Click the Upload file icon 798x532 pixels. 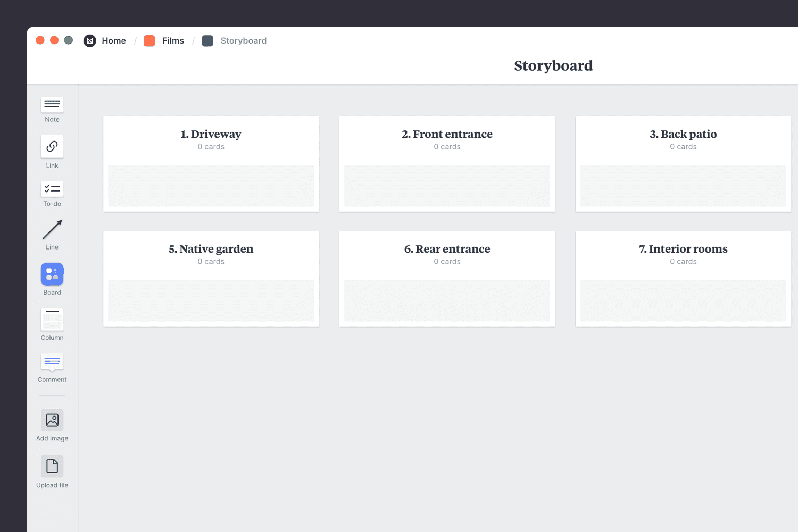[52, 467]
